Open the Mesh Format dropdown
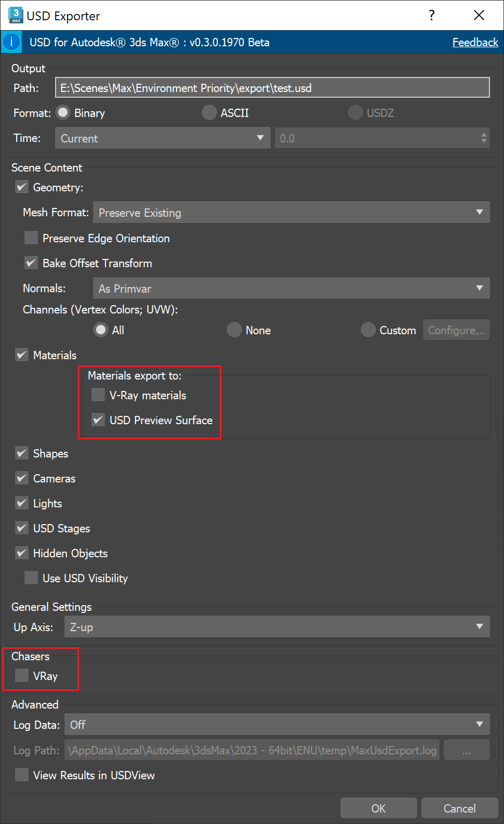Image resolution: width=504 pixels, height=824 pixels. tap(291, 213)
